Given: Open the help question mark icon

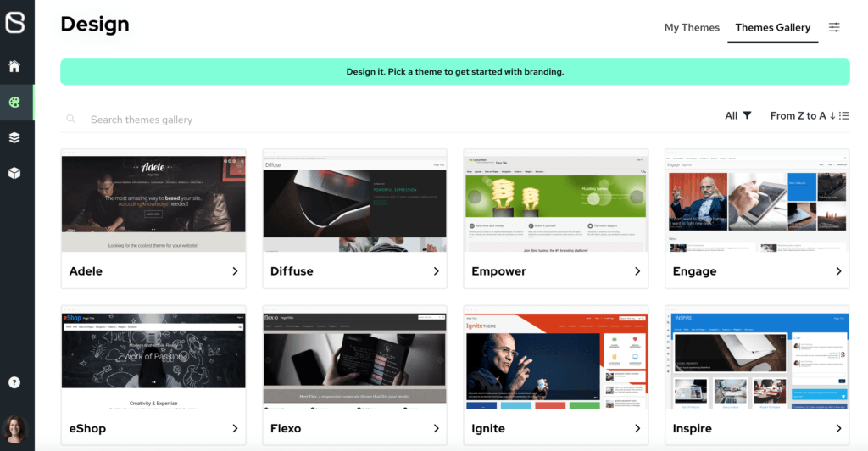Looking at the screenshot, I should click(x=14, y=382).
